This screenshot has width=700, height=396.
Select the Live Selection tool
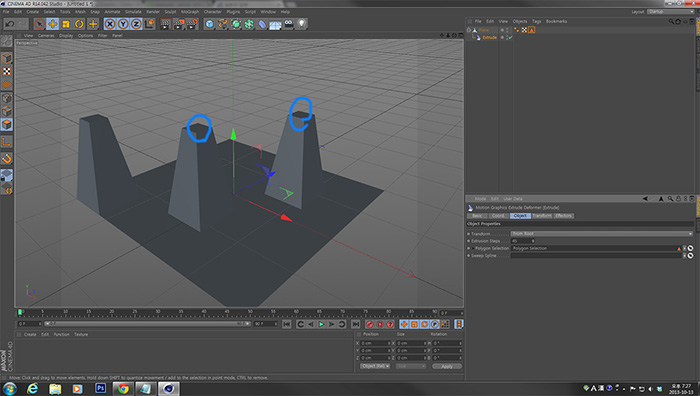point(39,24)
